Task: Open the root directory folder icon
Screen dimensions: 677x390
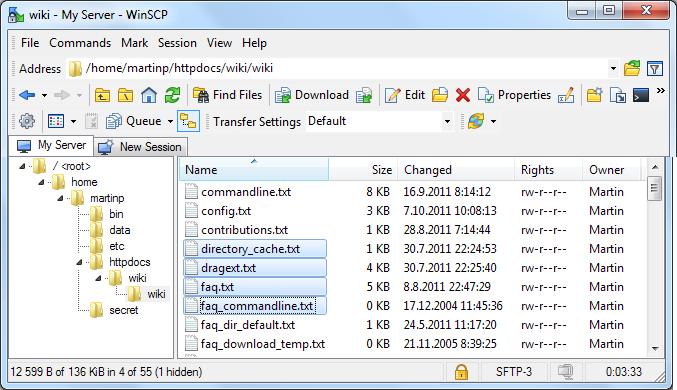Action: pyautogui.click(x=125, y=95)
